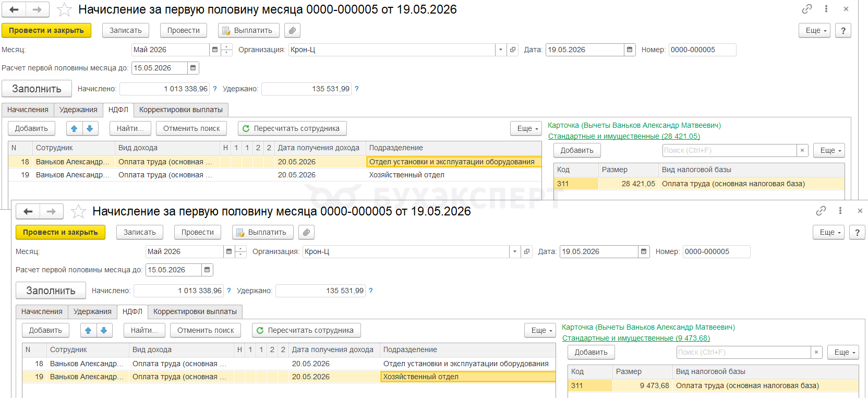Select row 19 Хозяйственный отдел in the background window

pyautogui.click(x=275, y=175)
